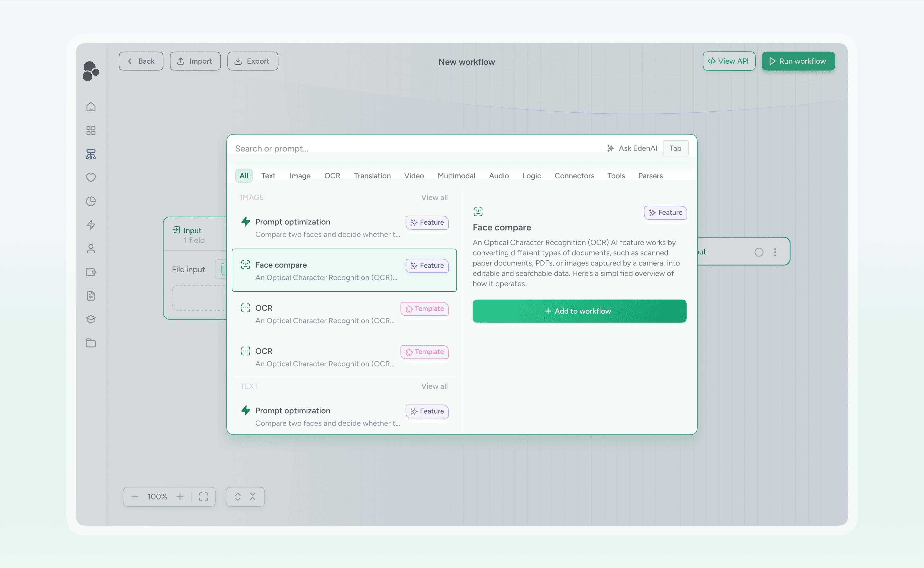The height and width of the screenshot is (568, 924).
Task: Switch to the OCR category tab
Action: (332, 176)
